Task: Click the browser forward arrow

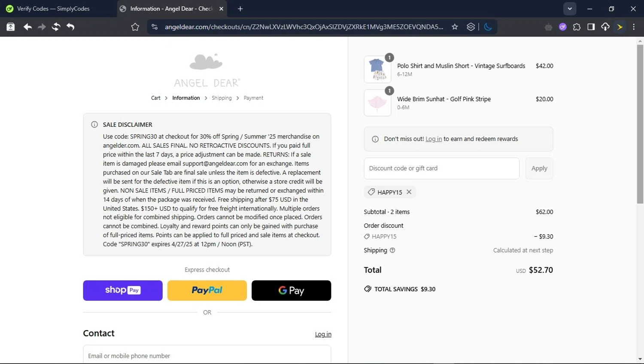Action: [42, 27]
